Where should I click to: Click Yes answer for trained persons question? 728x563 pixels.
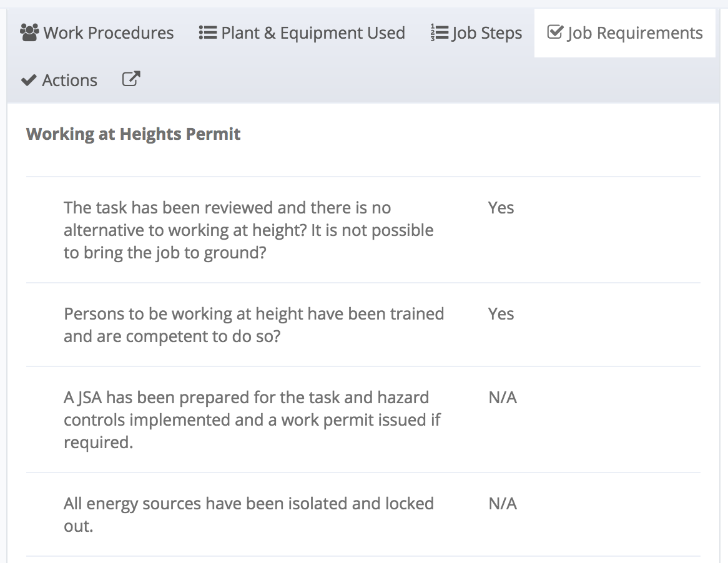point(501,314)
